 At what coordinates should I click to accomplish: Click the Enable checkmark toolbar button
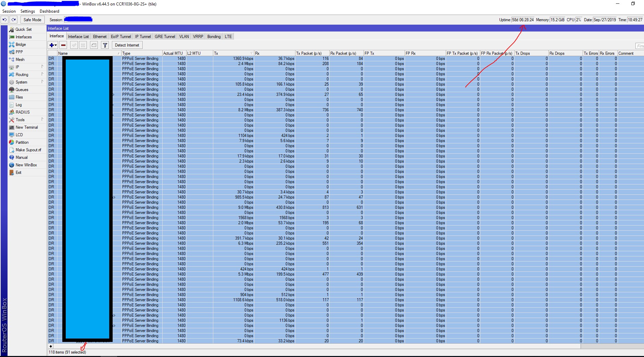tap(74, 45)
